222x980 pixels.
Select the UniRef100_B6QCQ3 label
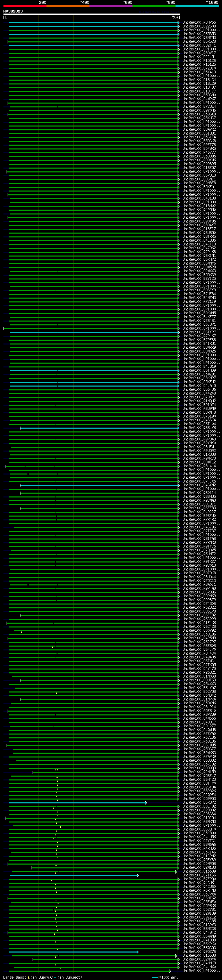[x=199, y=948]
